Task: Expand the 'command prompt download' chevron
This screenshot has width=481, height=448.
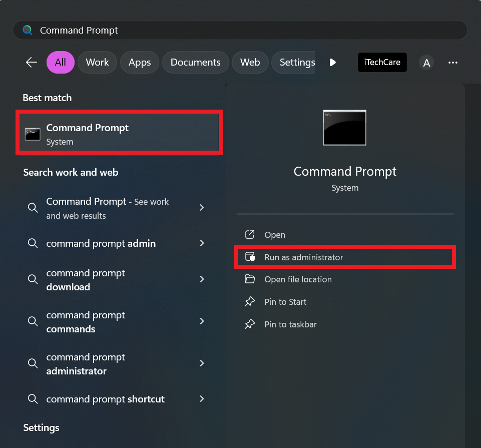Action: click(x=202, y=279)
